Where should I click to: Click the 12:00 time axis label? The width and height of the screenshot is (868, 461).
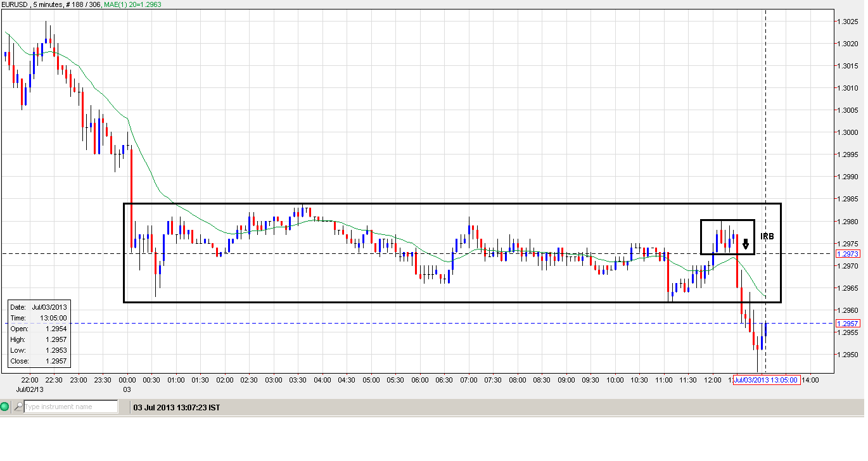[x=713, y=380]
